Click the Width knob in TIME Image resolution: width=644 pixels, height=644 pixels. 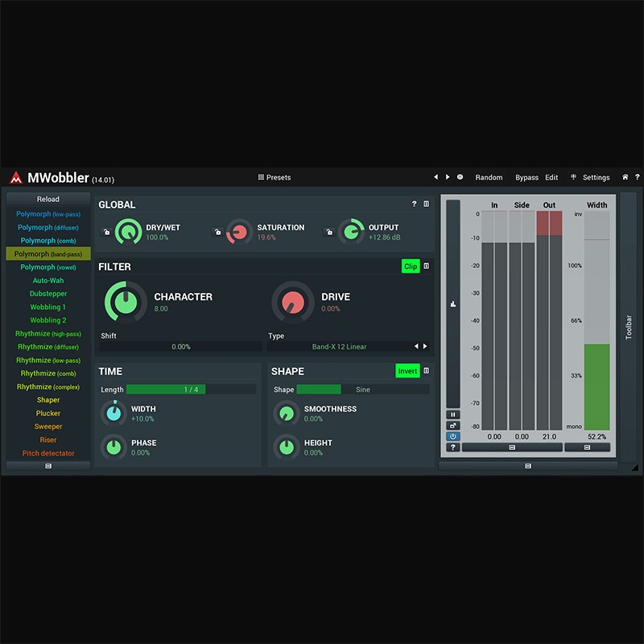[114, 413]
